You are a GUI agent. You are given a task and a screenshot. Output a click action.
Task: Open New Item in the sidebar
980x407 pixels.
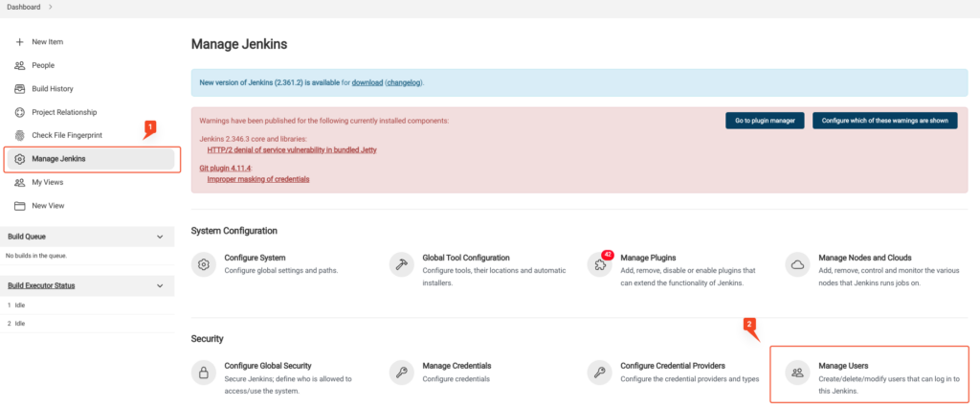tap(48, 42)
